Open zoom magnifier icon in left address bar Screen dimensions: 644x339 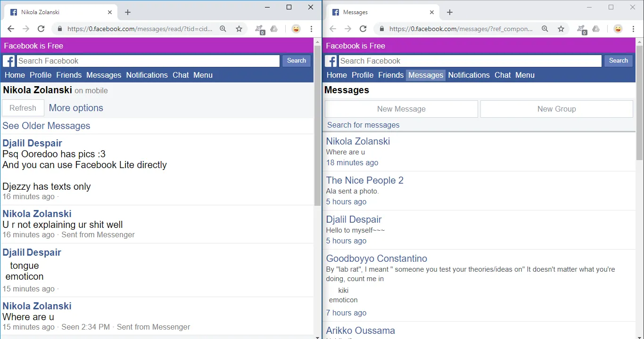click(223, 29)
